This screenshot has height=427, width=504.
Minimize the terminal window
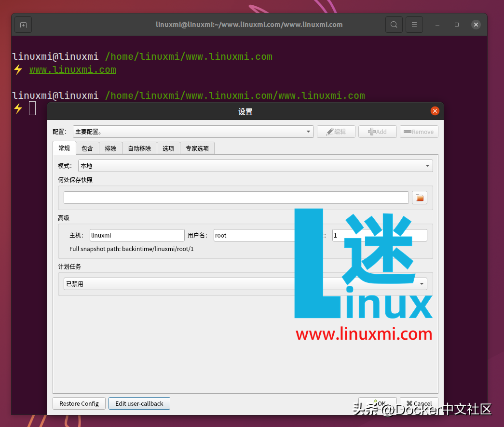(x=437, y=25)
